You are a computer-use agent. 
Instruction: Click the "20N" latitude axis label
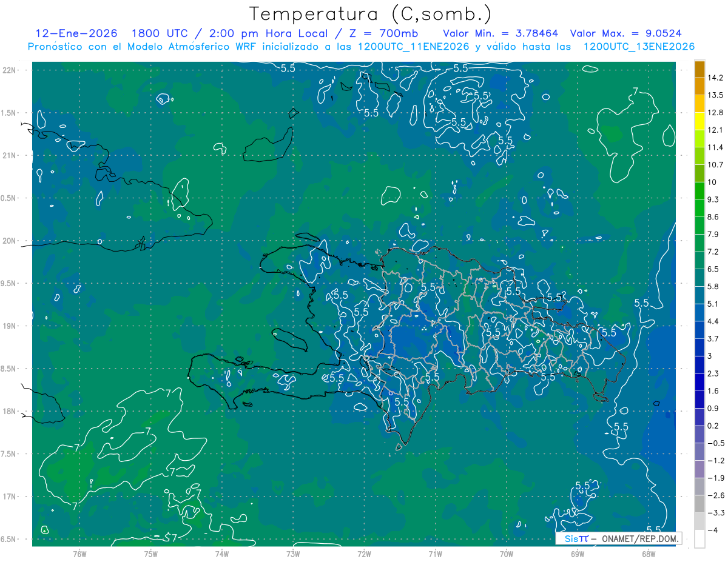point(8,241)
